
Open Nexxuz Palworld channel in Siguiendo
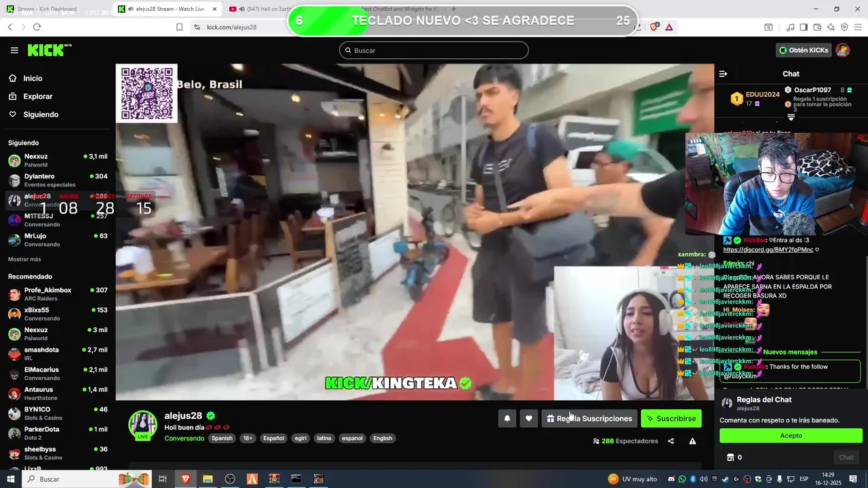point(58,161)
